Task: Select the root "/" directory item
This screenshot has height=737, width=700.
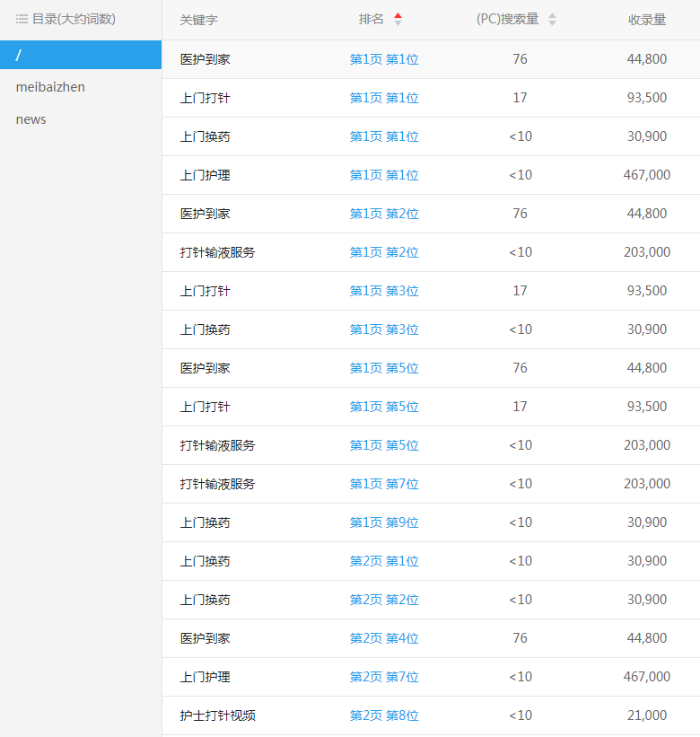Action: pyautogui.click(x=81, y=55)
